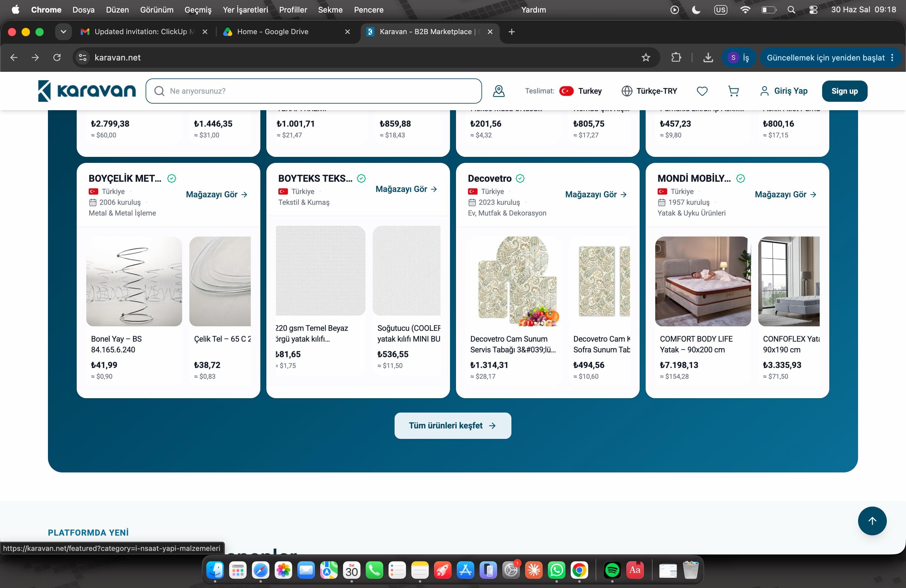Open Mağazayı Gör for MONDİ MOBİLYA store
This screenshot has height=588, width=906.
[x=785, y=194]
